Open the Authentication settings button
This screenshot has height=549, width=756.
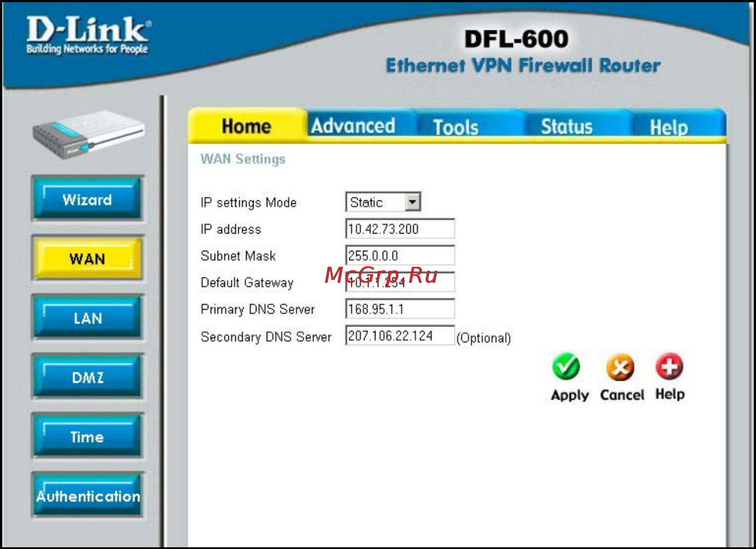(x=88, y=496)
